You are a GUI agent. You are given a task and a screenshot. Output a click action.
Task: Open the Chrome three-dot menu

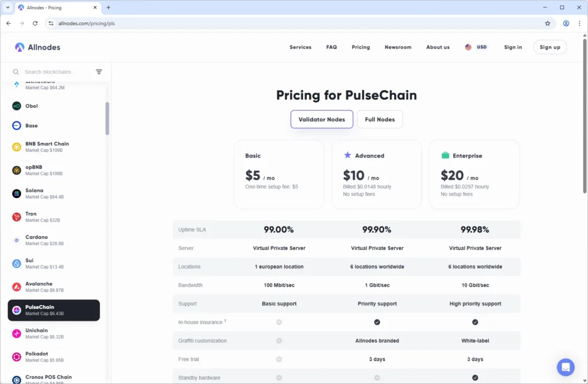[x=579, y=23]
